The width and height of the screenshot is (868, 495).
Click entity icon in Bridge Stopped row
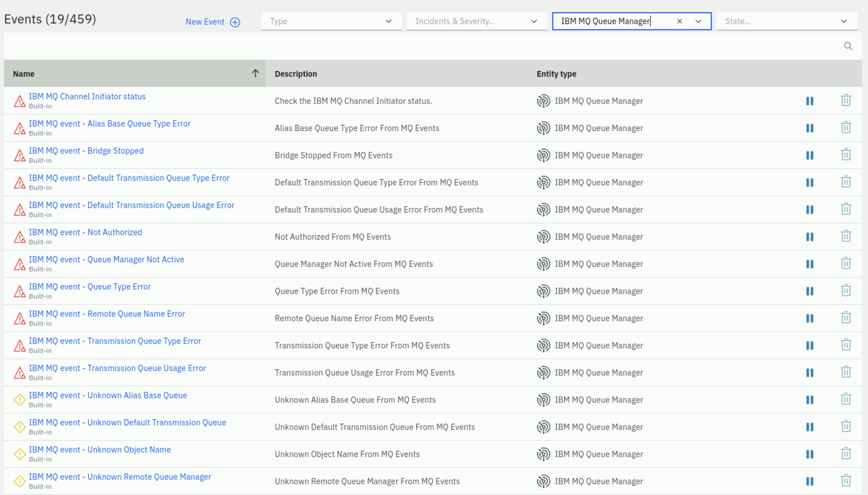(x=544, y=155)
